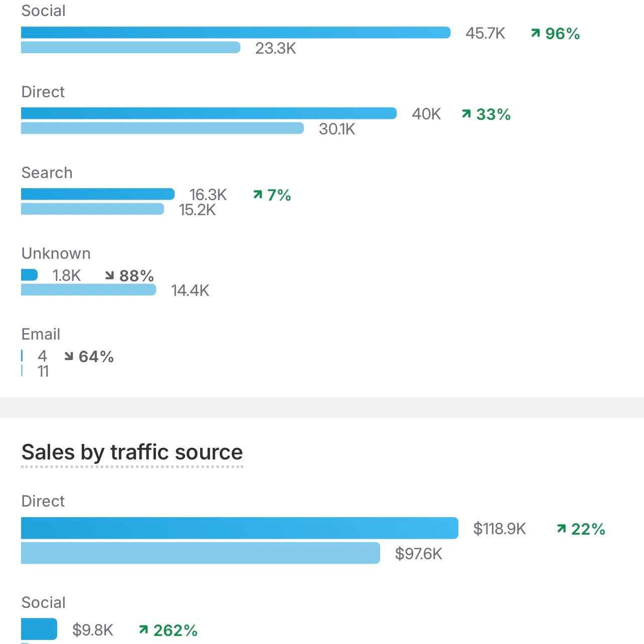Select the Social $9.8K sales bar
The image size is (644, 644).
click(x=39, y=629)
